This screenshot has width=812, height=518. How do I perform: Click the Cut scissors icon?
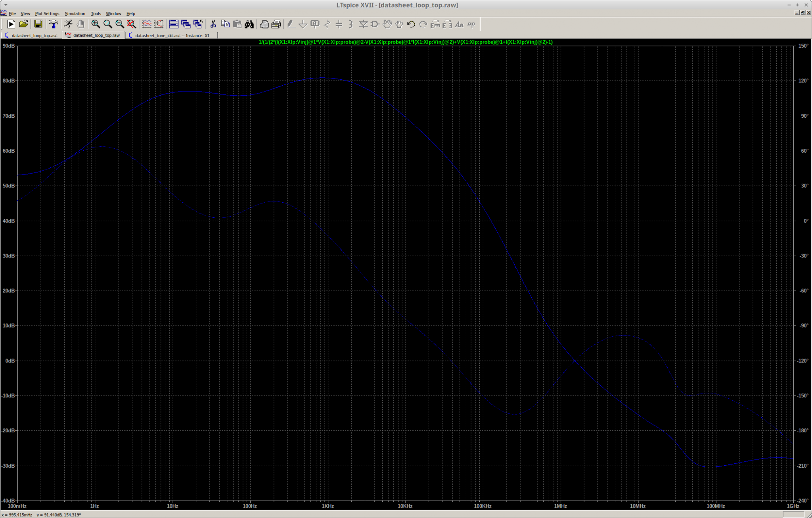(x=213, y=24)
